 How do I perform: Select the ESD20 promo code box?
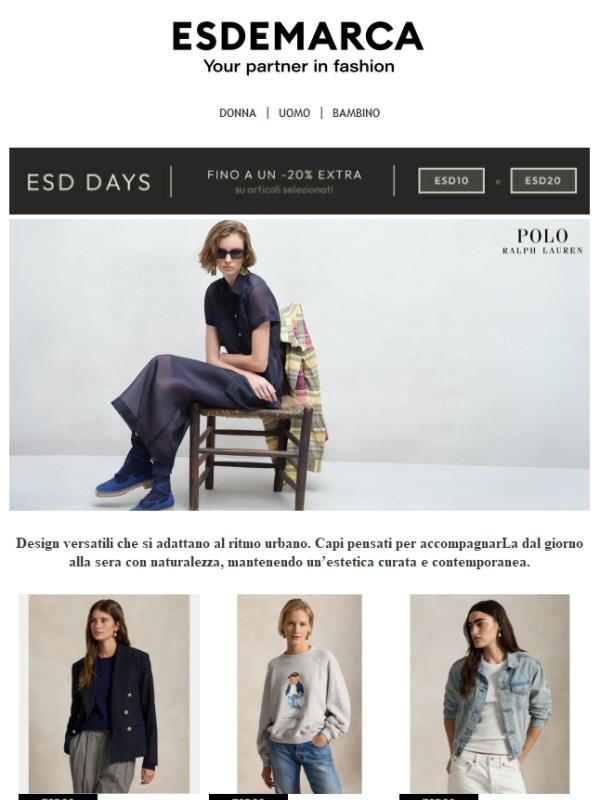coord(543,181)
